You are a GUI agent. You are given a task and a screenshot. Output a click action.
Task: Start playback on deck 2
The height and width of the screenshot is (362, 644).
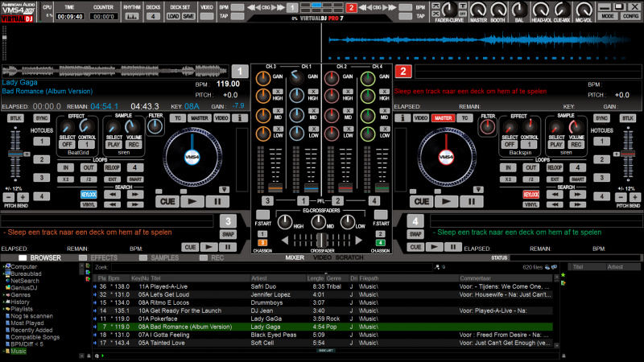click(x=446, y=202)
